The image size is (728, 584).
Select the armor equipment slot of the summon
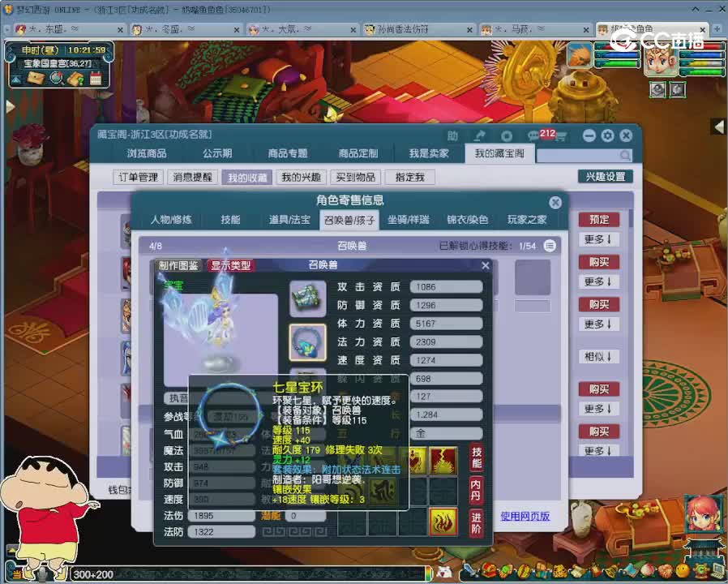(x=307, y=298)
